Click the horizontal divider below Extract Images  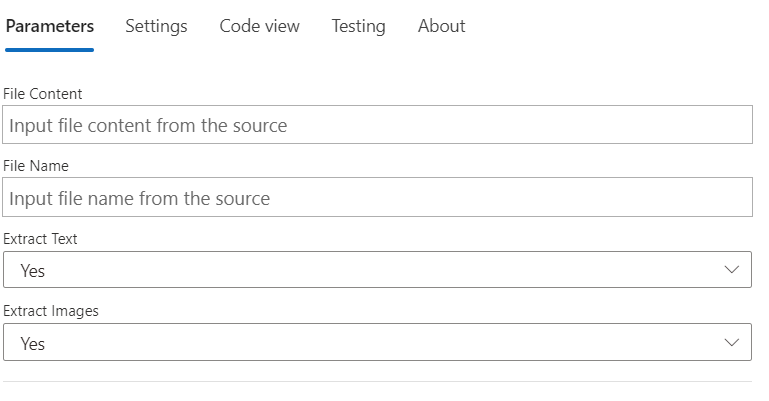click(x=377, y=381)
